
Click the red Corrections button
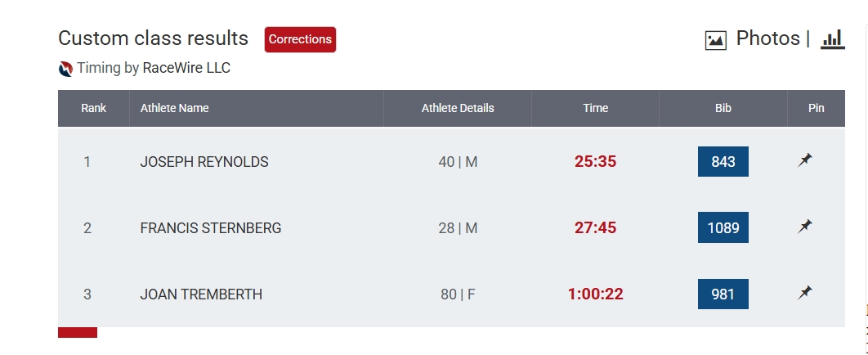(300, 39)
